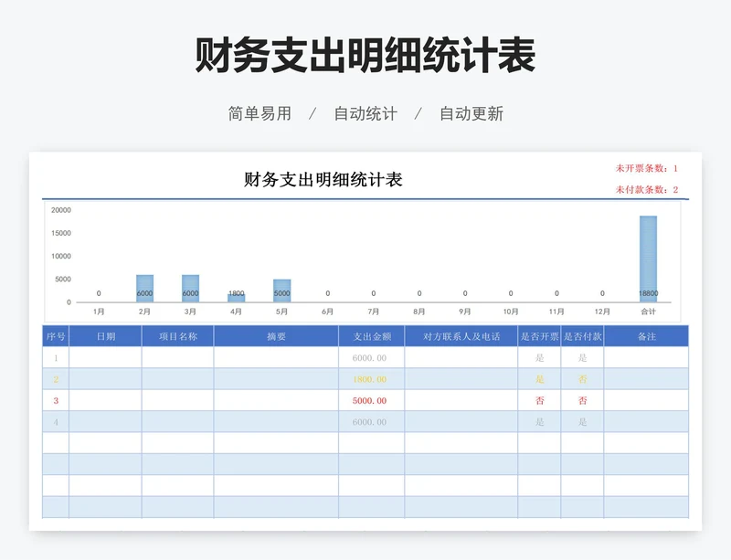The height and width of the screenshot is (560, 731).
Task: Click row 3 是否开票 value 否
Action: tap(540, 400)
